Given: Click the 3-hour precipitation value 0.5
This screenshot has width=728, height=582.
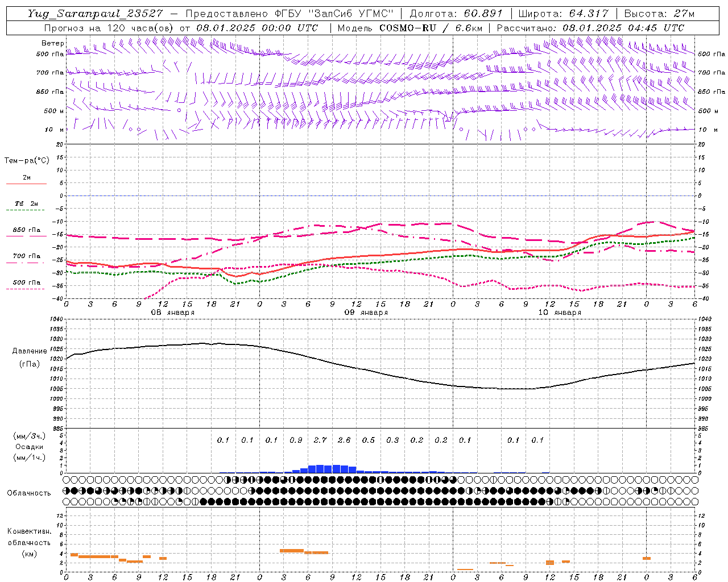Looking at the screenshot, I should pos(369,440).
